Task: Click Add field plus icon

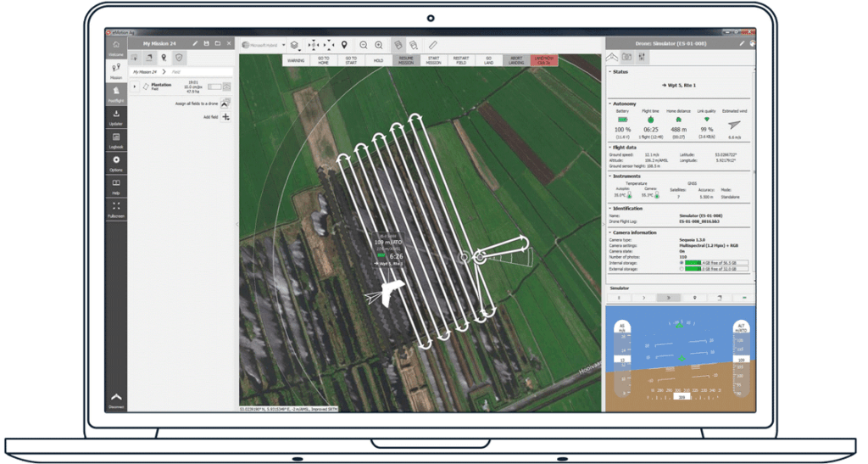Action: click(225, 116)
